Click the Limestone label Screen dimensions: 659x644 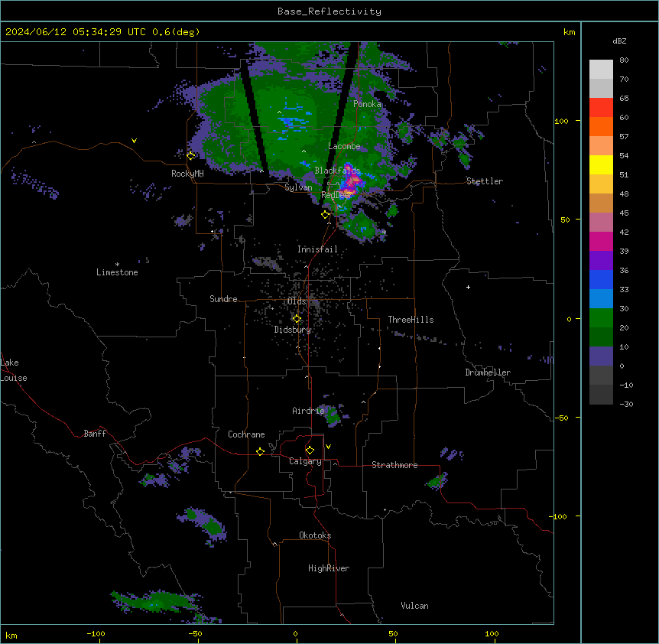(117, 272)
